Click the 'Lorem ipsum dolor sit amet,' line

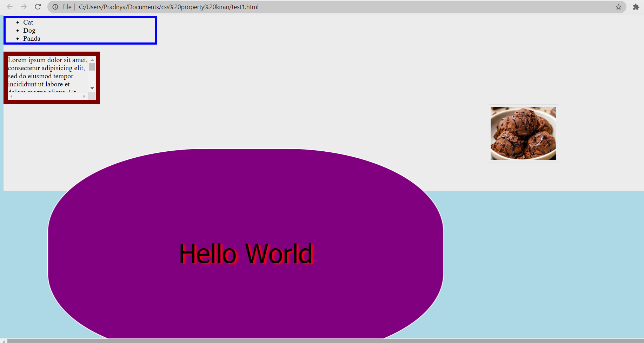click(x=48, y=60)
